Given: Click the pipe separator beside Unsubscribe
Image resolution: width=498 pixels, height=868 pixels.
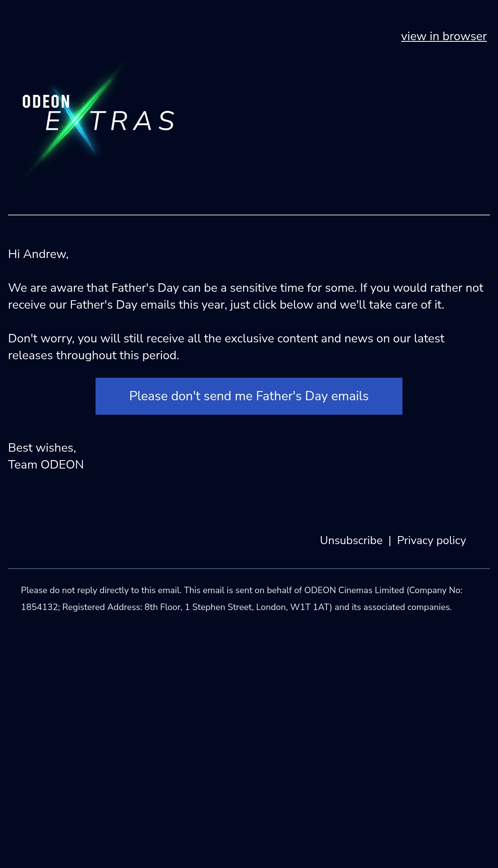Looking at the screenshot, I should click(x=390, y=540).
